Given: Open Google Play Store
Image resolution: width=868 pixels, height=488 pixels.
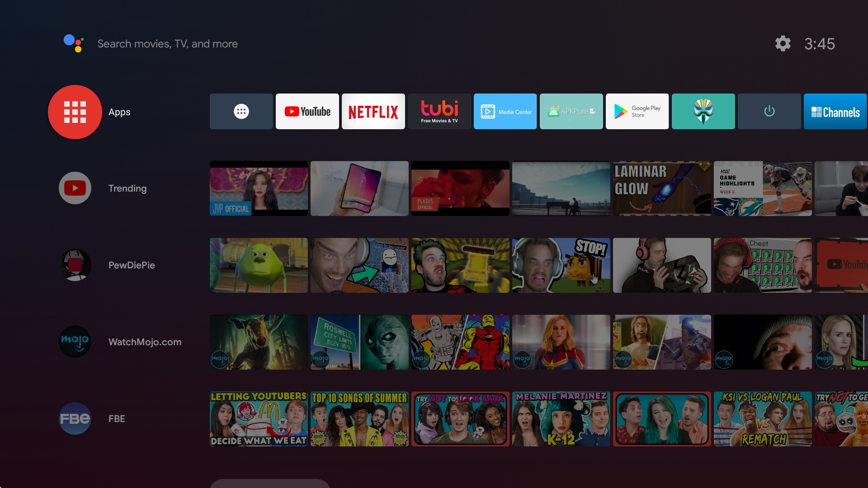Looking at the screenshot, I should (x=636, y=112).
